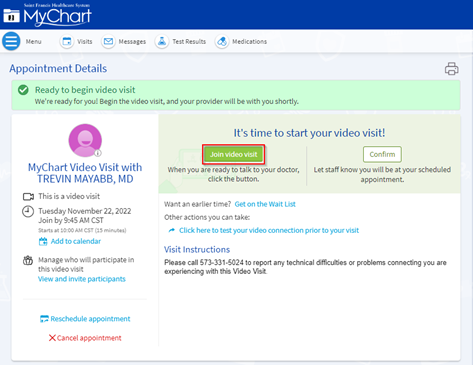Click the Medications pills icon

pyautogui.click(x=222, y=42)
